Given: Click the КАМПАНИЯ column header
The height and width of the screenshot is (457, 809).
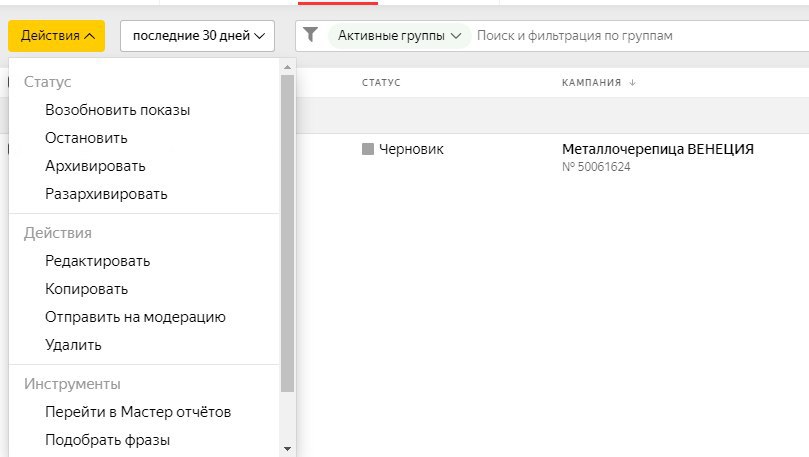Looking at the screenshot, I should (x=591, y=83).
